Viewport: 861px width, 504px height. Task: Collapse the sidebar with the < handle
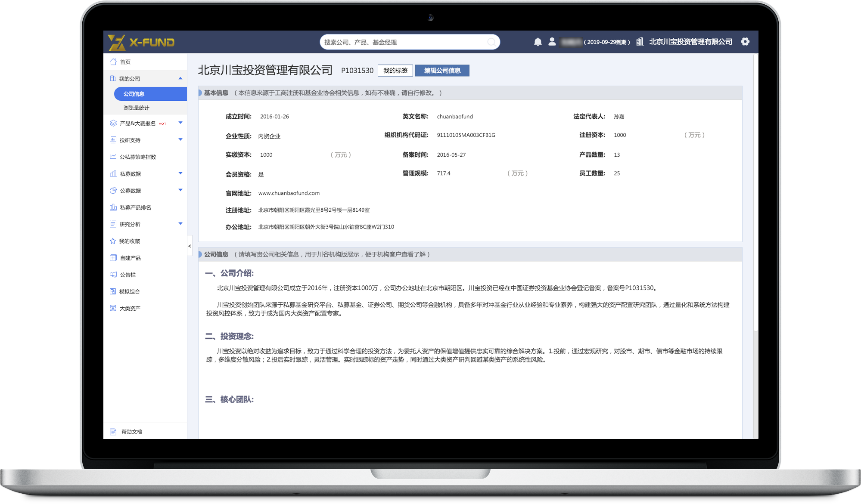click(190, 246)
